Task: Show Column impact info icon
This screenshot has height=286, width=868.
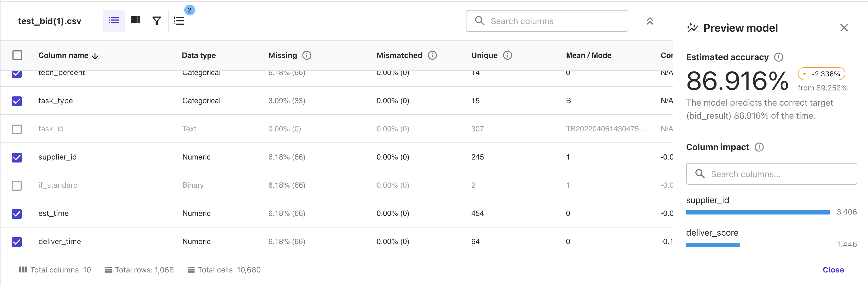Action: 759,147
